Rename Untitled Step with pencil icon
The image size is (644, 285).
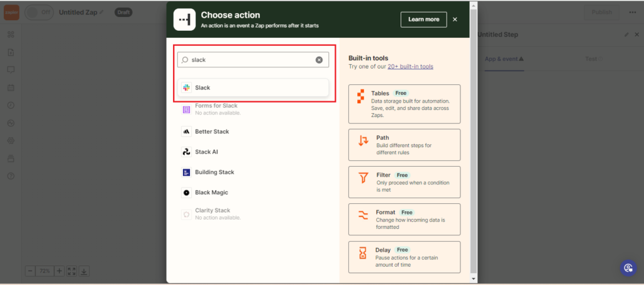[x=626, y=35]
